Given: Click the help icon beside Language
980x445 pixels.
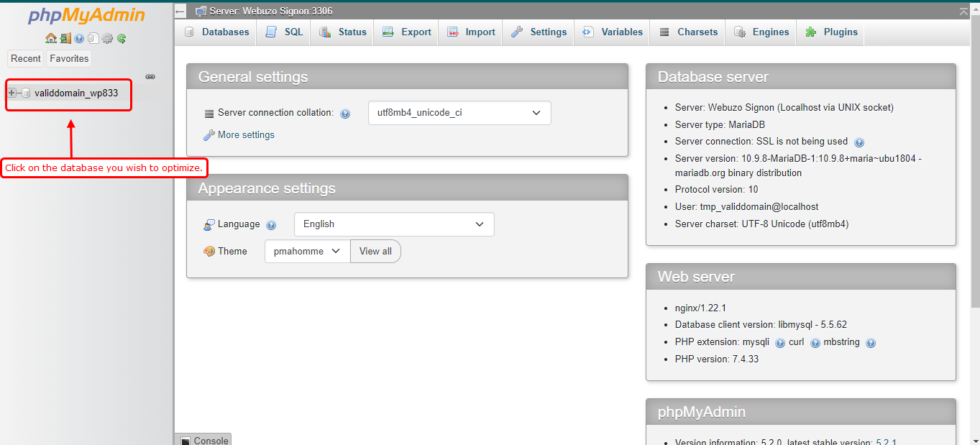Looking at the screenshot, I should (x=271, y=225).
